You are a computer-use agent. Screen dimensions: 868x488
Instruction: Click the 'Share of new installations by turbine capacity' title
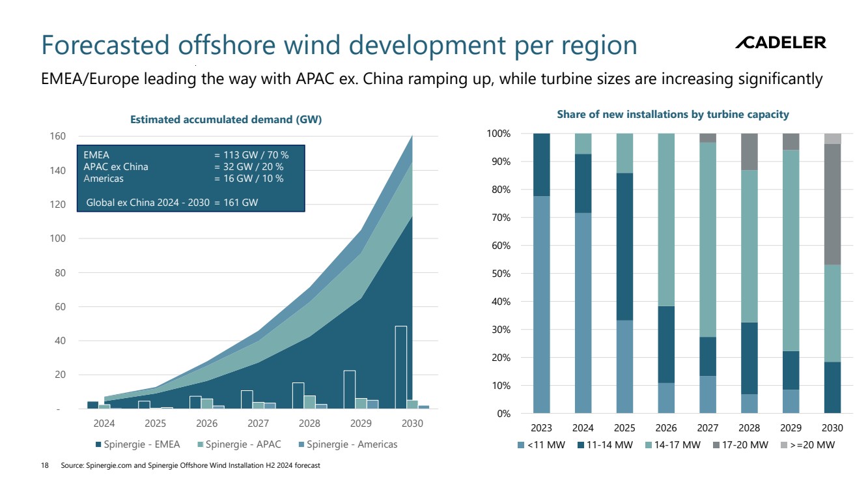pos(673,115)
